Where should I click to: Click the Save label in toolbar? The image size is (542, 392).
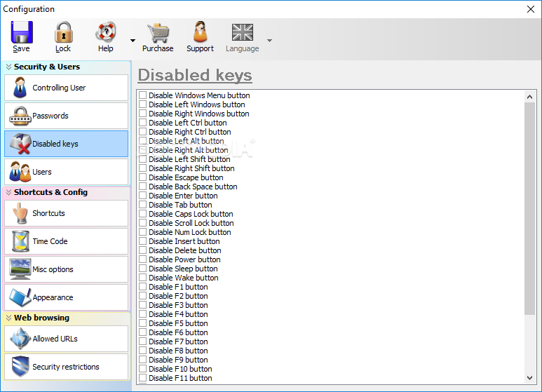[21, 48]
